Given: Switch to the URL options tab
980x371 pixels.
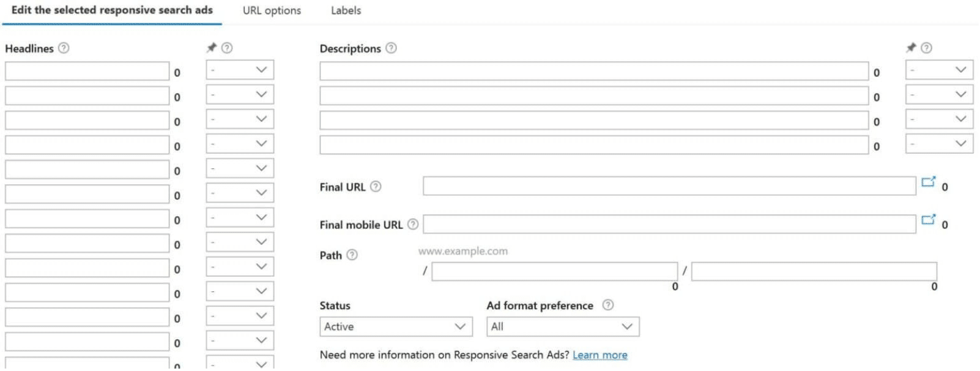Looking at the screenshot, I should [x=272, y=10].
